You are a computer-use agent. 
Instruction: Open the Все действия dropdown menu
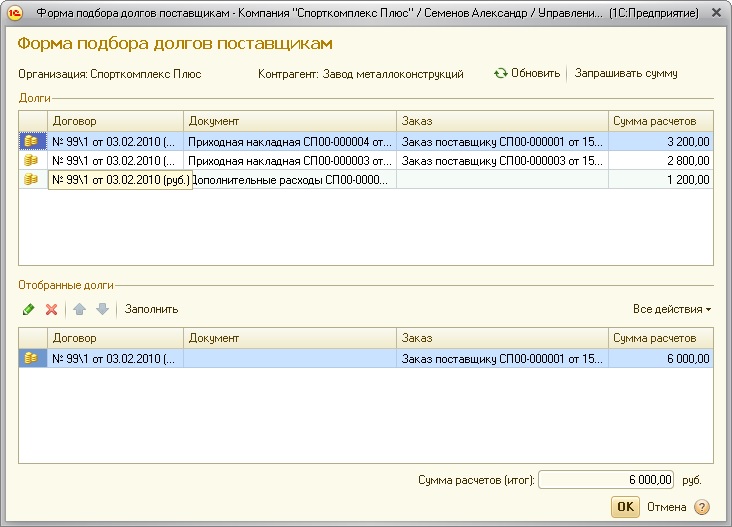(x=672, y=309)
